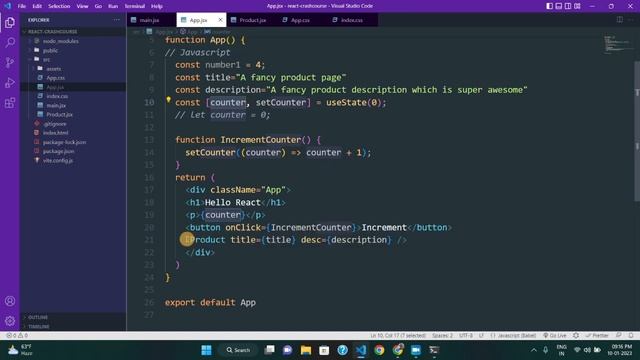640x360 pixels.
Task: Open the View menu
Action: click(x=82, y=6)
